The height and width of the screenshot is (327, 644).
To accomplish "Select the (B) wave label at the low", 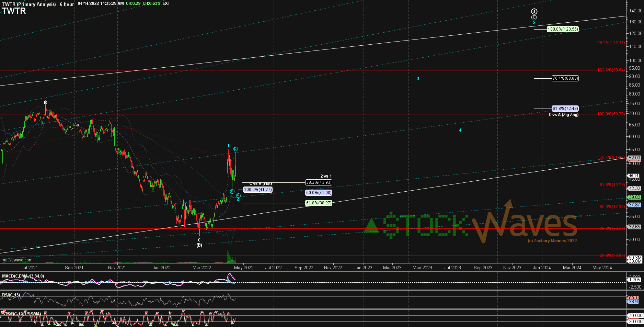I will (x=199, y=245).
